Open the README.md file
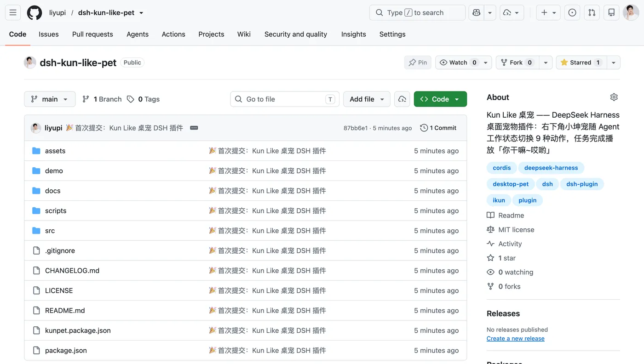644x364 pixels. [65, 311]
